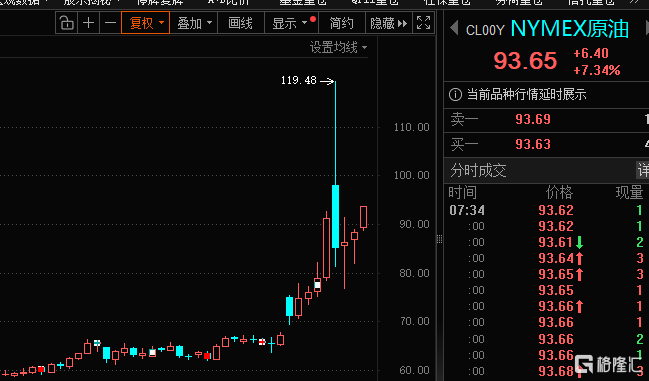649x381 pixels.
Task: Click the 93.68 trade price row
Action: click(x=546, y=371)
